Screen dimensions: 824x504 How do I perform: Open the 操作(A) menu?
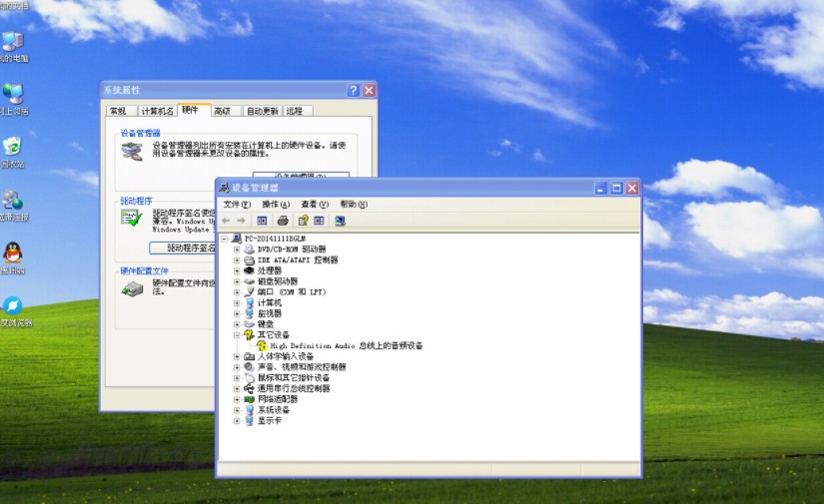(276, 205)
